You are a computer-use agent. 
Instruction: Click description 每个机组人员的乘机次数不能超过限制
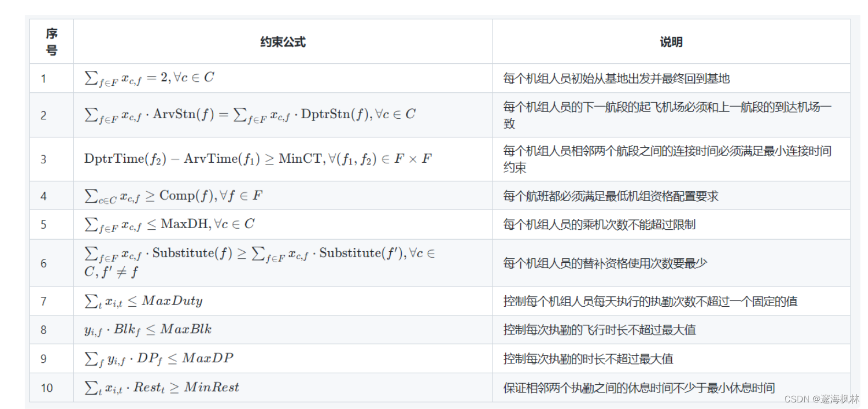[599, 225]
